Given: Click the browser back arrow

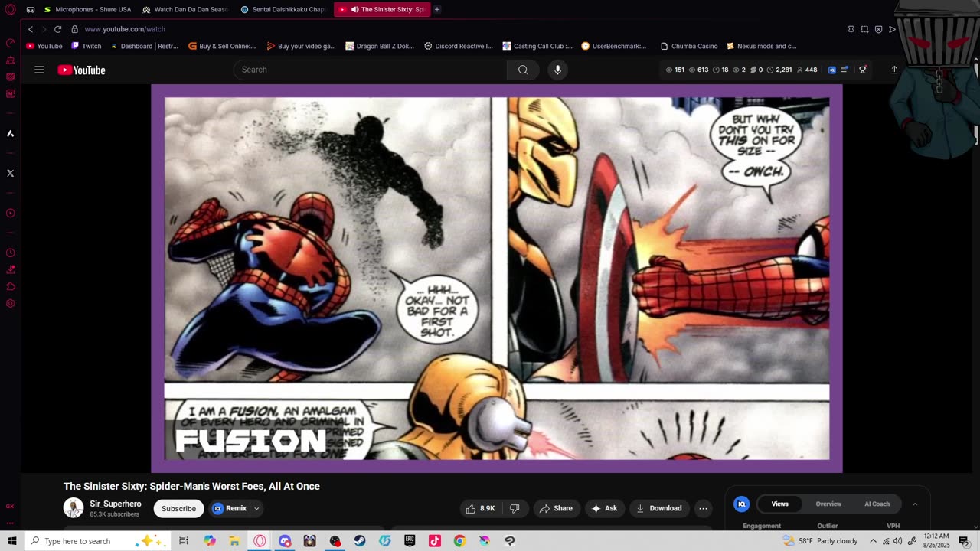Looking at the screenshot, I should pos(31,29).
